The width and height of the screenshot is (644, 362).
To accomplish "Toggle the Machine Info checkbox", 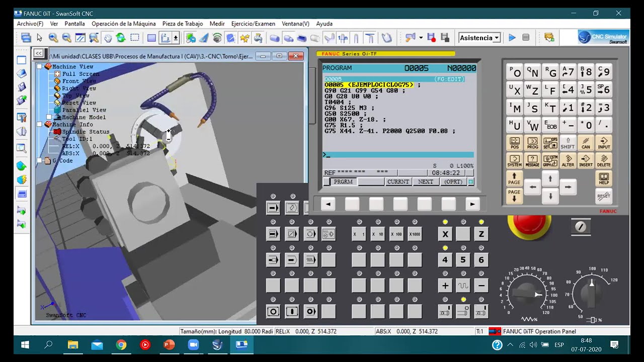I will click(40, 124).
